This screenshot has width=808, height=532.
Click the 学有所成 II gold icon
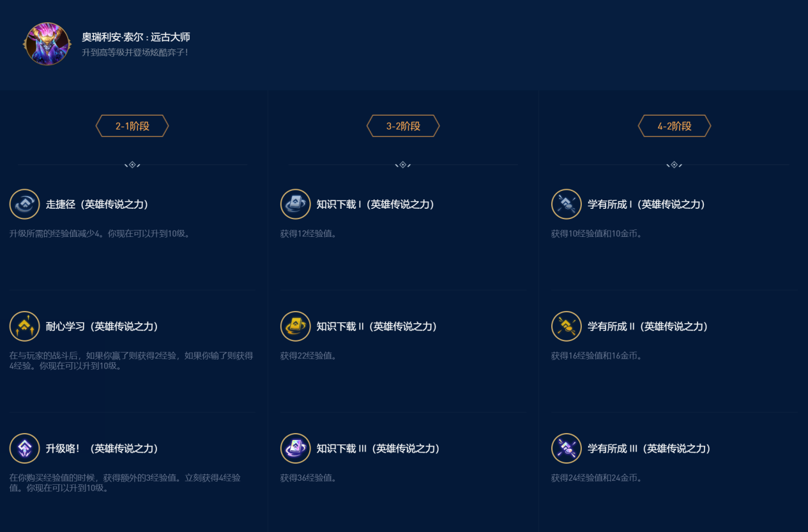(567, 326)
